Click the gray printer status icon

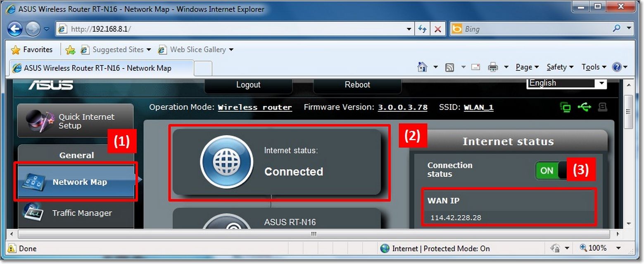(603, 107)
